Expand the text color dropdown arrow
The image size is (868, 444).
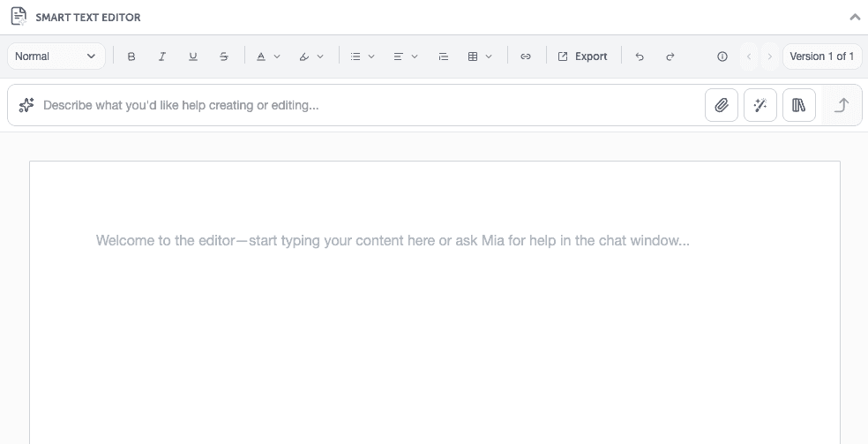pyautogui.click(x=277, y=56)
